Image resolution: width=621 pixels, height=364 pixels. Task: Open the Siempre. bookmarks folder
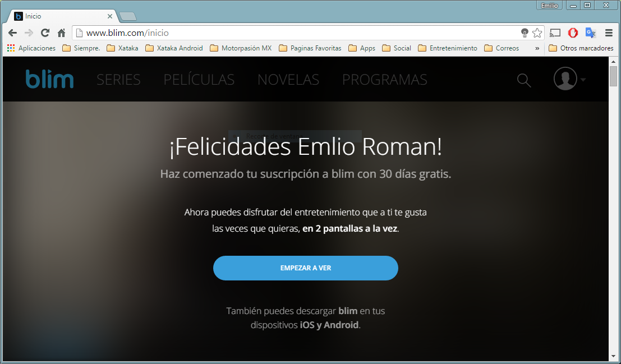point(81,48)
